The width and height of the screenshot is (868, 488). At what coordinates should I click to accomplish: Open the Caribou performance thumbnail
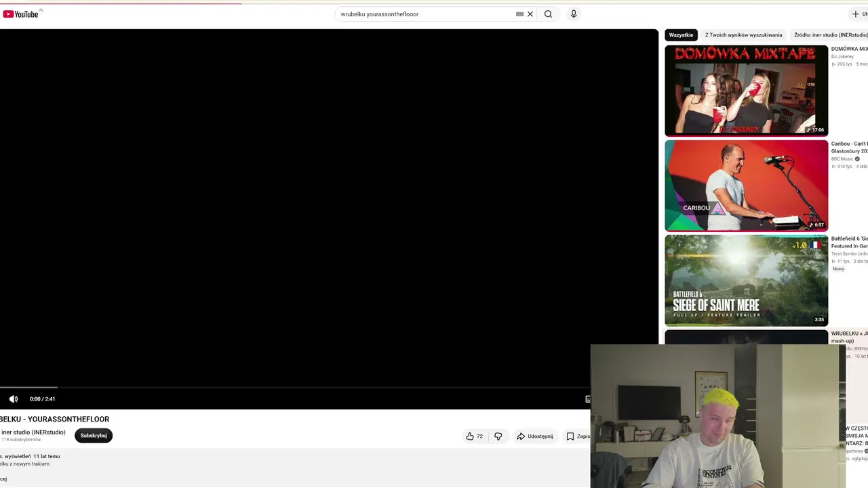coord(746,186)
